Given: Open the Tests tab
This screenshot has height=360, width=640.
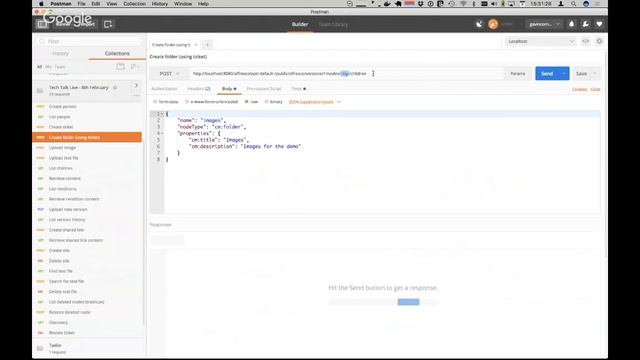Looking at the screenshot, I should click(x=298, y=89).
